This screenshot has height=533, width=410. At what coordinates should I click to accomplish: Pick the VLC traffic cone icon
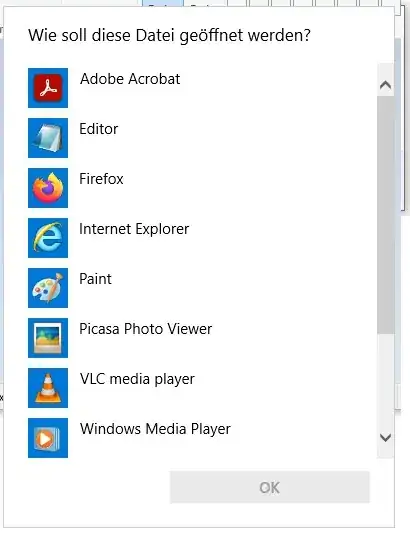click(x=48, y=388)
